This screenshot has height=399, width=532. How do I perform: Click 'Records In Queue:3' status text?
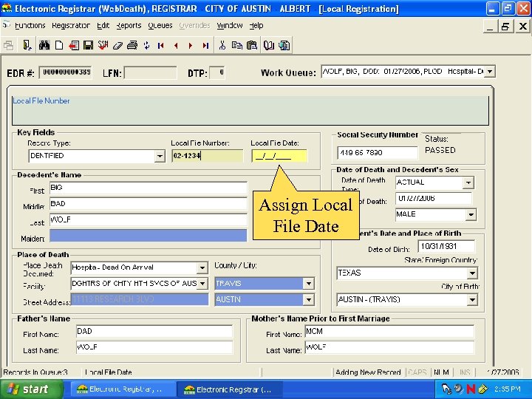(35, 372)
